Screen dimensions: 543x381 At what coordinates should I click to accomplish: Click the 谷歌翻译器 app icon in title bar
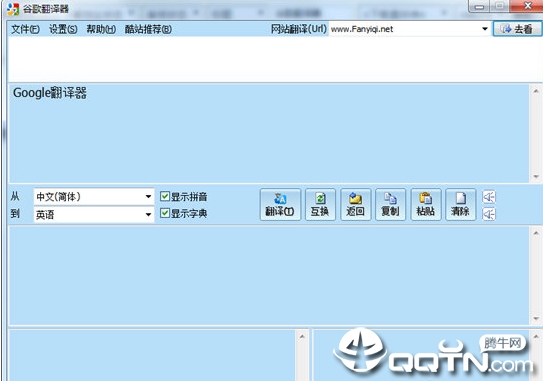(x=13, y=9)
